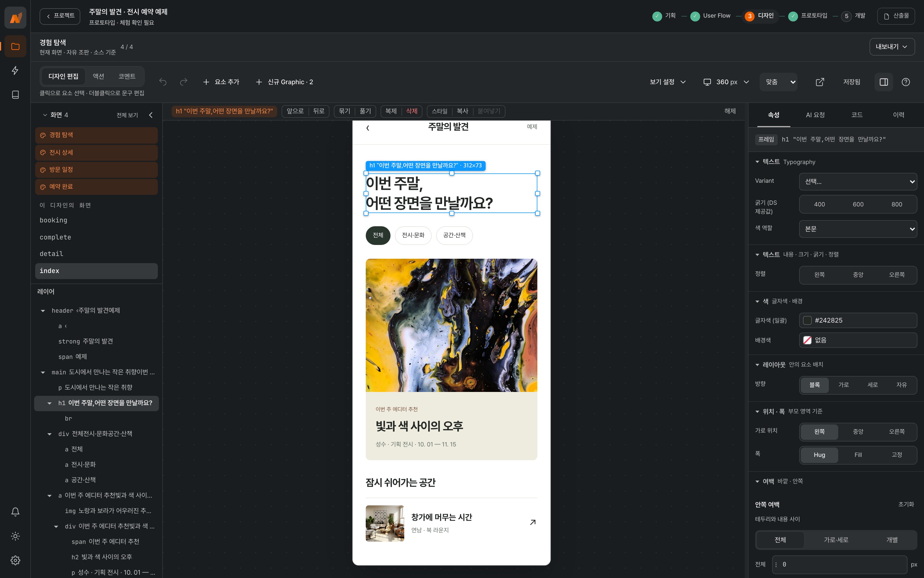Switch padding mode to 가로·세로
The image size is (924, 578).
coord(836,540)
